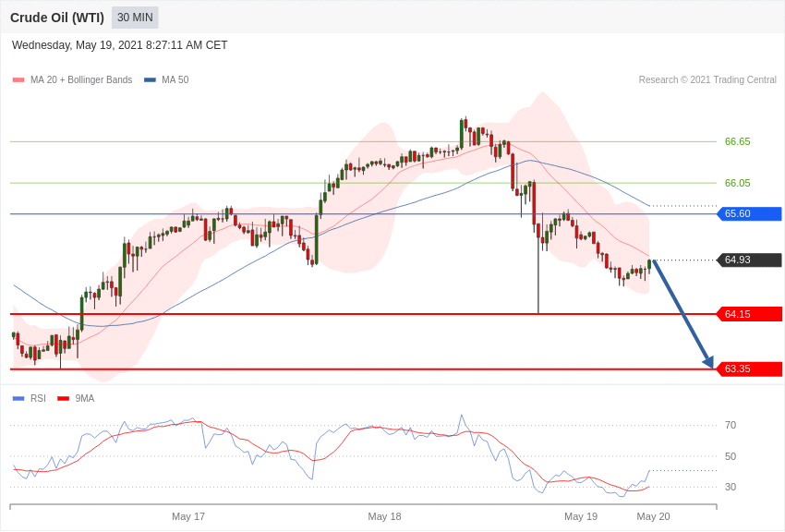Click the May 18 date axis label
Image resolution: width=785 pixels, height=532 pixels.
[384, 516]
